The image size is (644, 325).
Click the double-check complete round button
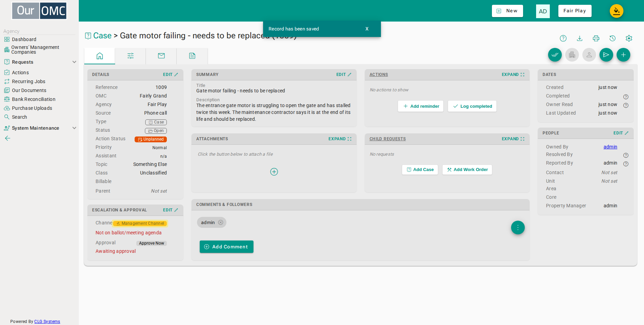(x=555, y=55)
